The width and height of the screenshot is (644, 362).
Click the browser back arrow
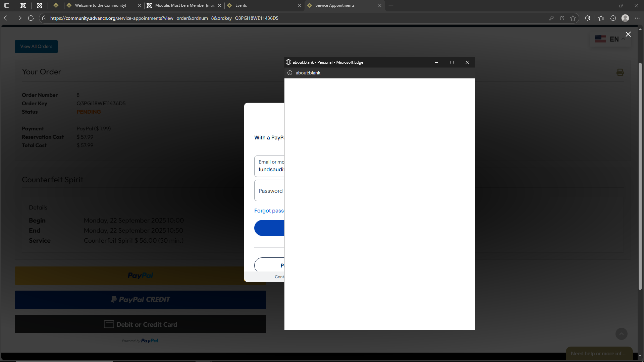pos(7,18)
